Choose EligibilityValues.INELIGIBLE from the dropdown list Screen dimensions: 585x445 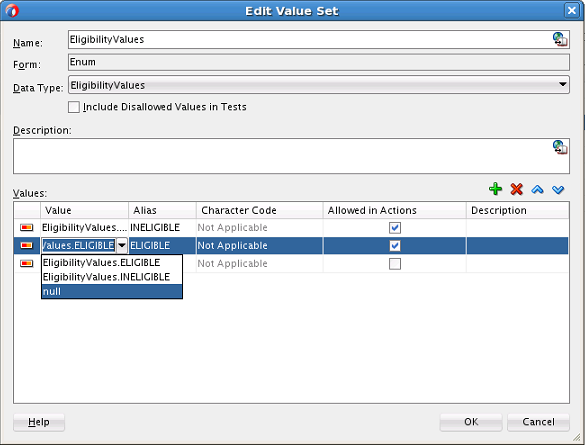112,277
